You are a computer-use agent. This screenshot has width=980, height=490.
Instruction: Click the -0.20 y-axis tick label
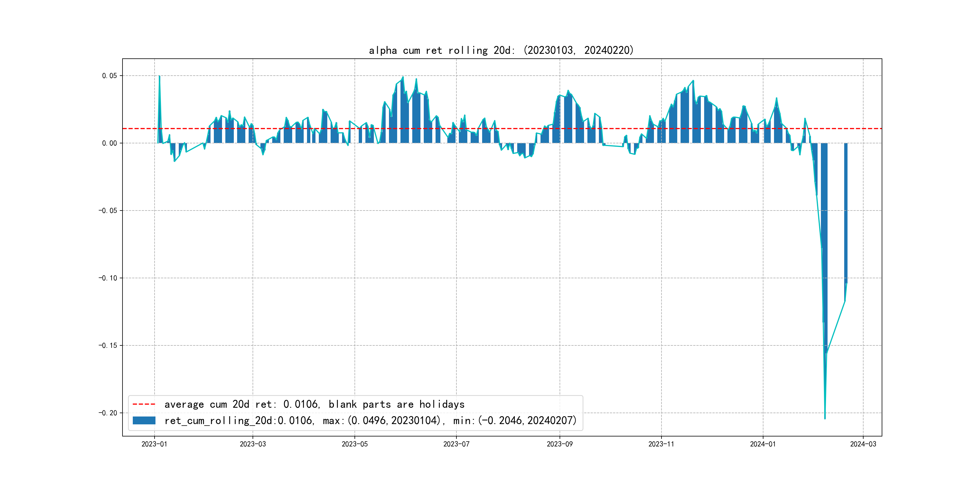(108, 413)
